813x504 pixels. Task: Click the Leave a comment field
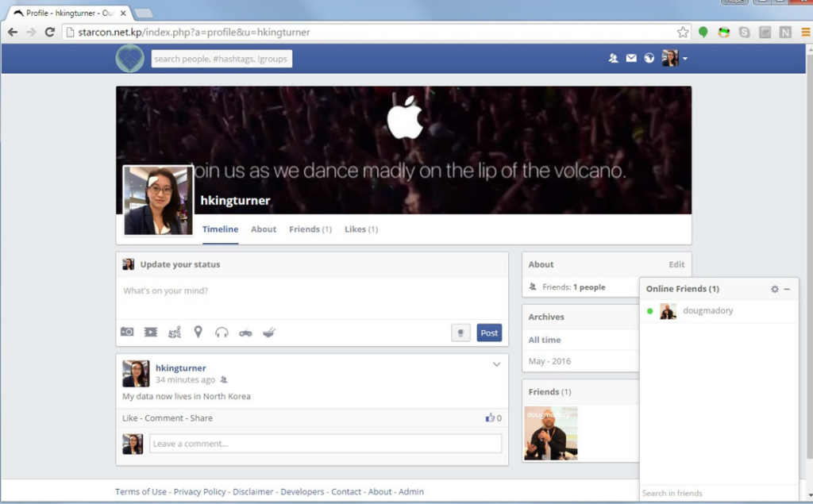click(x=326, y=444)
